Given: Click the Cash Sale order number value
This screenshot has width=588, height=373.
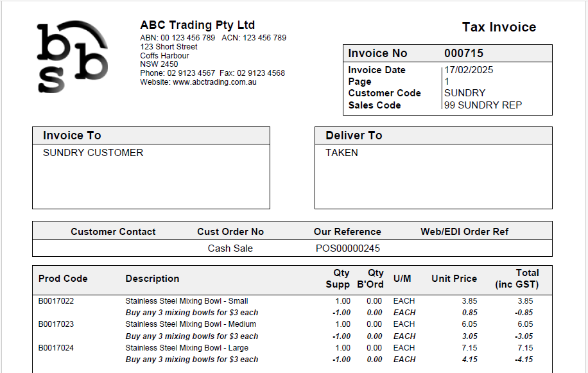Looking at the screenshot, I should 230,248.
